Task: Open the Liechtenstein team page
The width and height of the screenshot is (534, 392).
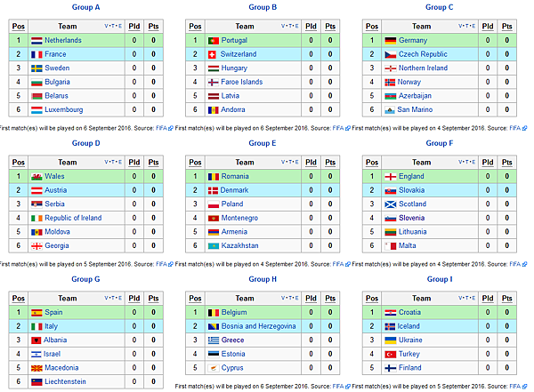Action: coord(65,382)
